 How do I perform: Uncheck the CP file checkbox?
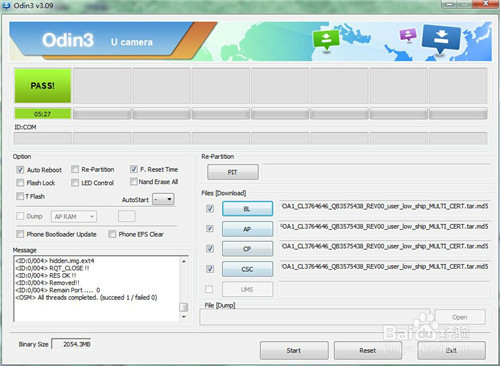click(x=210, y=249)
